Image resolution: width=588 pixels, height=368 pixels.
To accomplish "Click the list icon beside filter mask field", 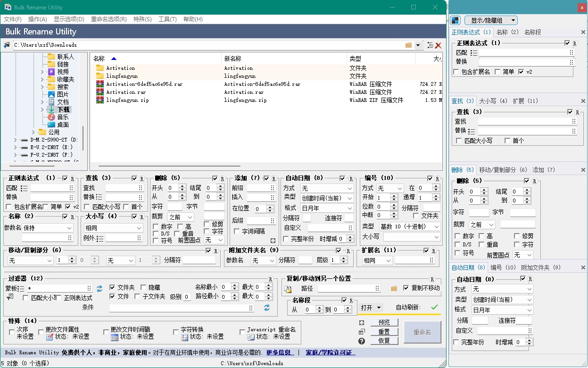I will (x=21, y=288).
